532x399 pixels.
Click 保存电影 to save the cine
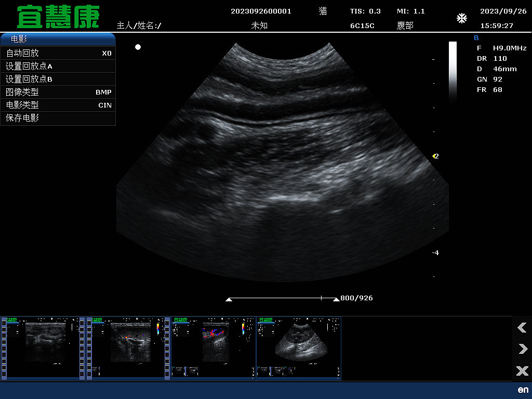click(x=58, y=118)
